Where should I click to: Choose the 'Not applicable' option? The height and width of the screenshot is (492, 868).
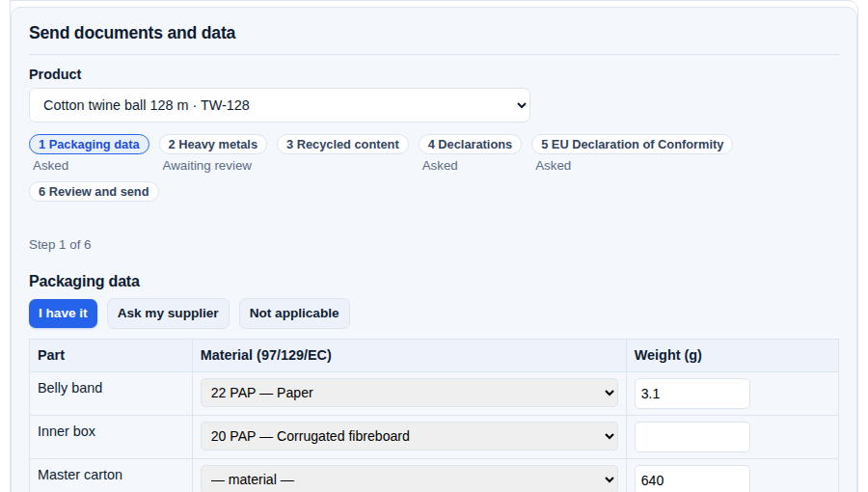(294, 314)
